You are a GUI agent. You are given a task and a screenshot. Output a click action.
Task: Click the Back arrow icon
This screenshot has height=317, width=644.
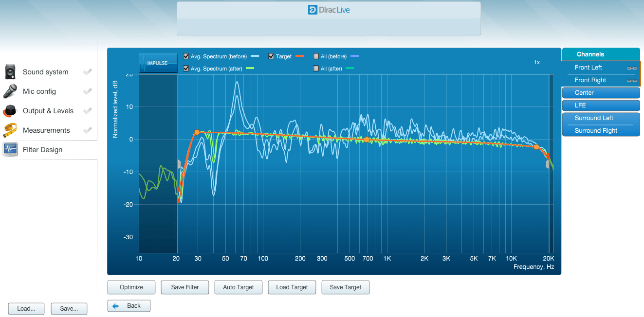point(116,306)
